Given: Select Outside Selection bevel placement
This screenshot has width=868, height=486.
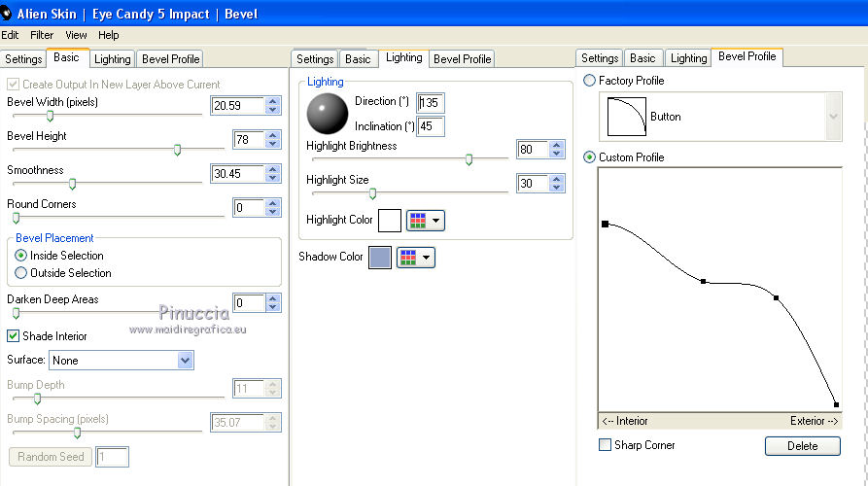Looking at the screenshot, I should tap(21, 273).
